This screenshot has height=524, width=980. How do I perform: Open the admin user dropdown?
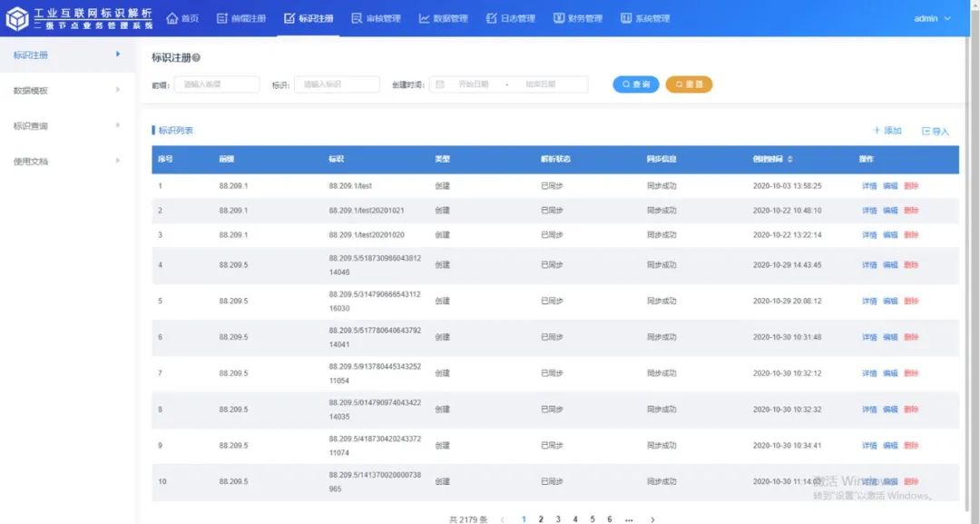click(932, 18)
